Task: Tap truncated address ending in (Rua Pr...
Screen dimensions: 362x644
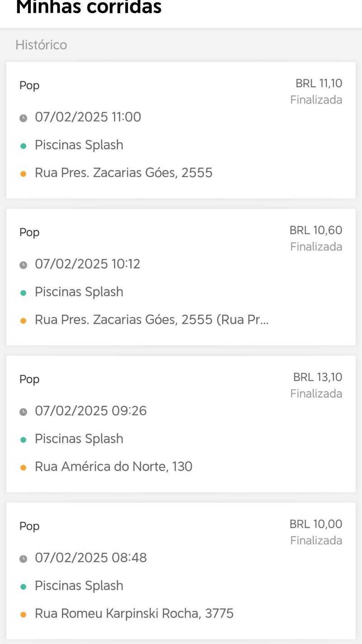Action: [152, 320]
